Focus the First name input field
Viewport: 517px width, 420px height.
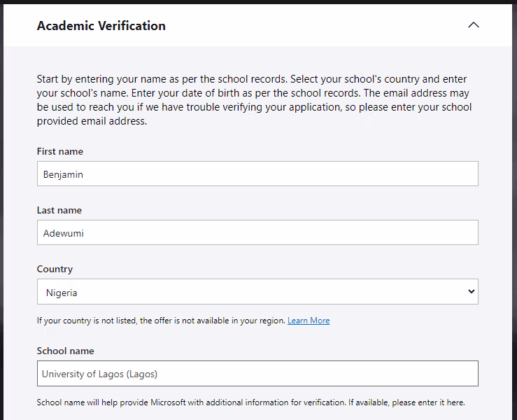pos(257,174)
